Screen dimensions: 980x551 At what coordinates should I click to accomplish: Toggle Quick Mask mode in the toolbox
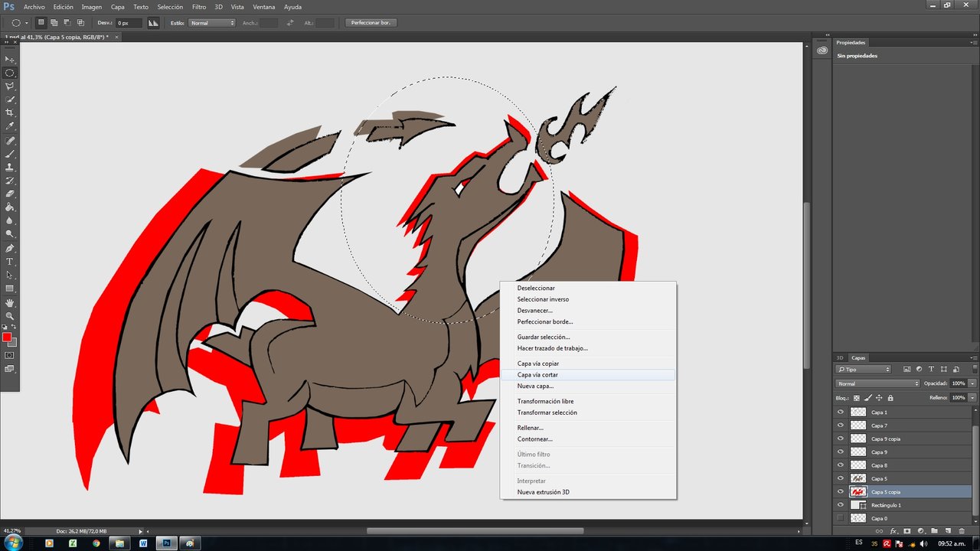(x=10, y=355)
